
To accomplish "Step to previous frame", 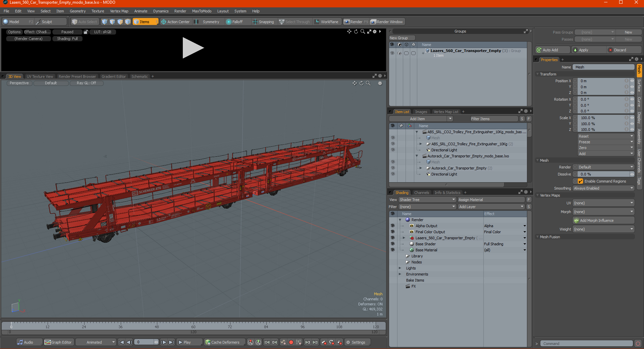I will click(129, 342).
